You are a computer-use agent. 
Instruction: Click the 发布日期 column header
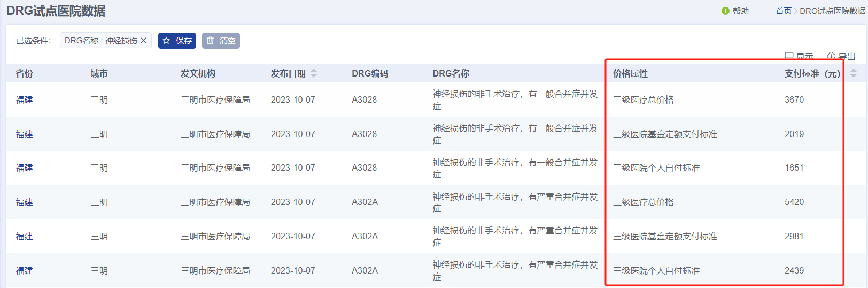point(288,73)
